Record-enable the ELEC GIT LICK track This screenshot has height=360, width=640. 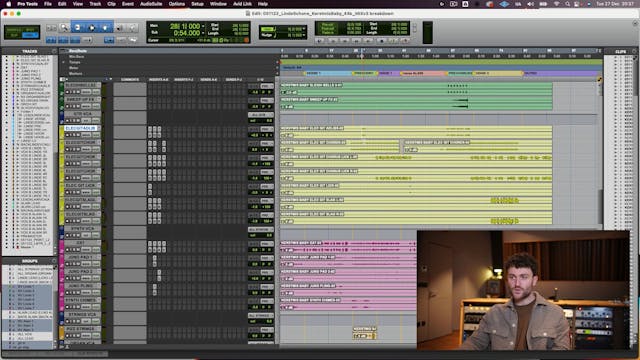coord(67,192)
